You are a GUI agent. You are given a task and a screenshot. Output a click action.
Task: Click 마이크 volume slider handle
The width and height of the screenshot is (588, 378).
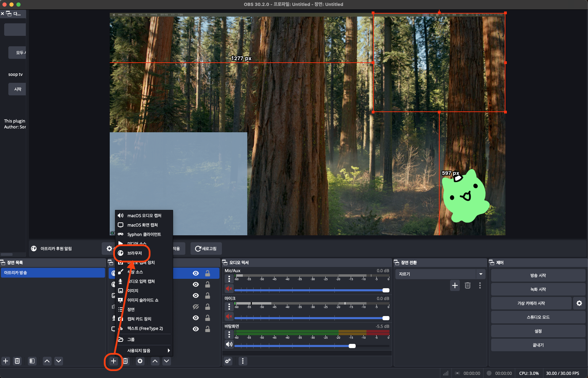pyautogui.click(x=386, y=318)
